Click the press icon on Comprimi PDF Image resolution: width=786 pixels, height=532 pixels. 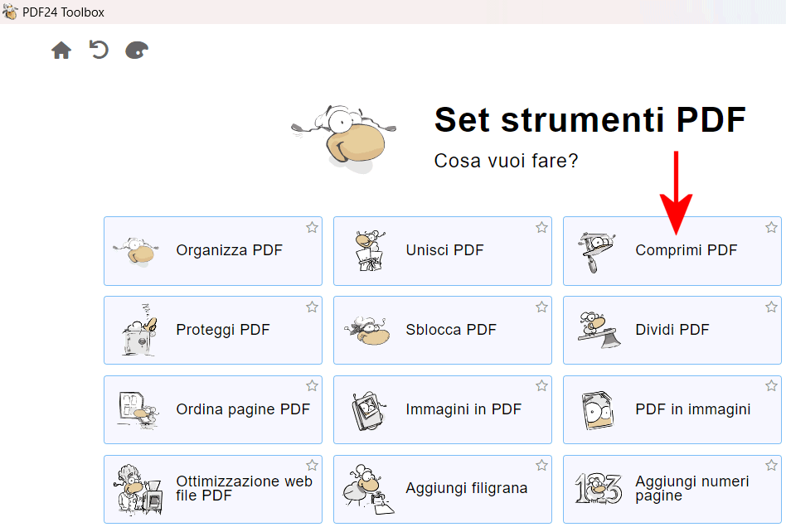[596, 252]
